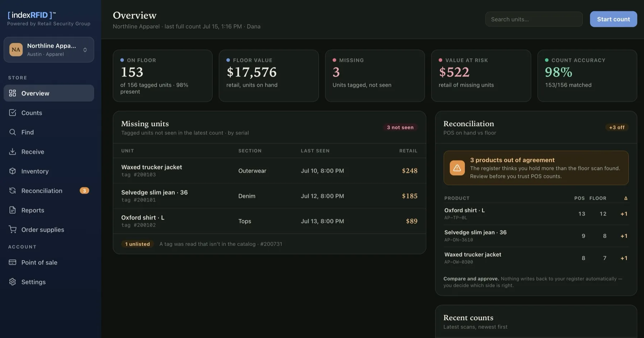Click the Receive download-tray icon
644x338 pixels.
point(13,151)
